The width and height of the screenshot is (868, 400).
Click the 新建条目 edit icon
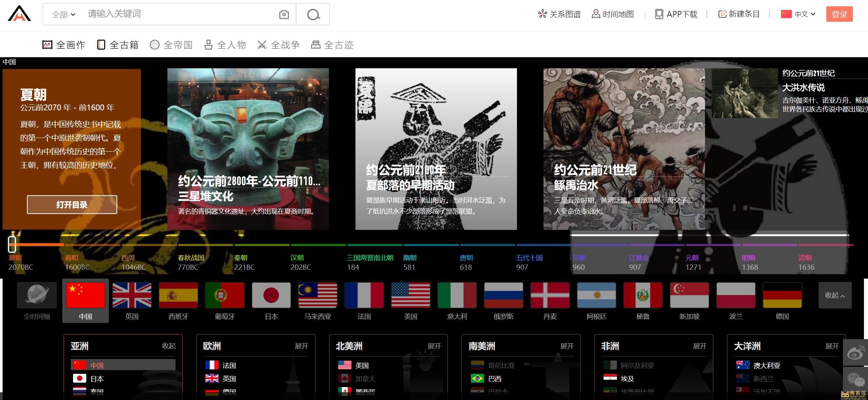tap(722, 14)
